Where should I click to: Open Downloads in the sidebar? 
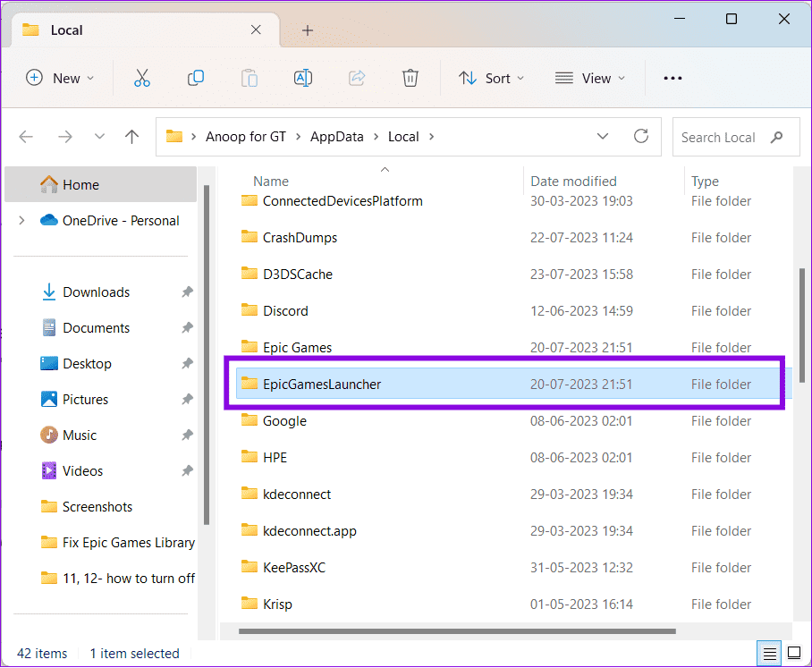(x=102, y=292)
